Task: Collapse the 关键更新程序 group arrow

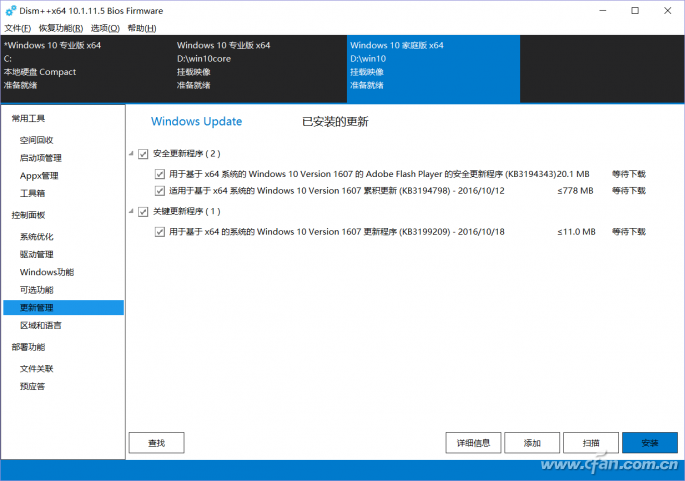Action: [131, 211]
